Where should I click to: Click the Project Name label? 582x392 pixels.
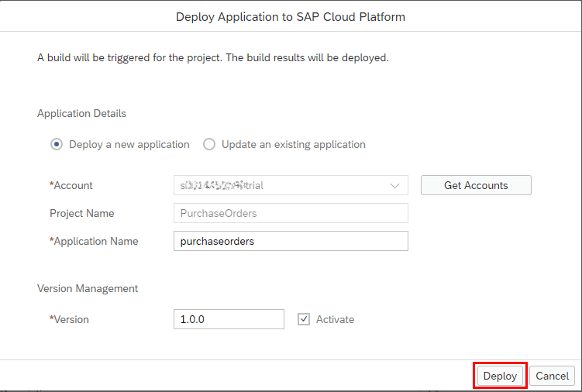(81, 213)
